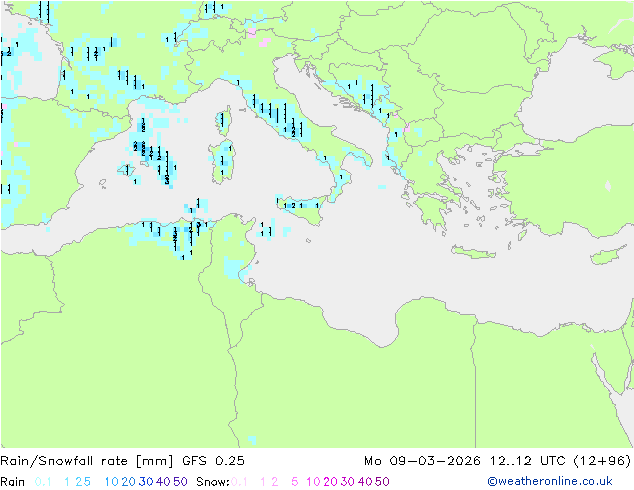Click the "Rain" legend label
Viewport: 634px width, 490px height.
point(13,482)
